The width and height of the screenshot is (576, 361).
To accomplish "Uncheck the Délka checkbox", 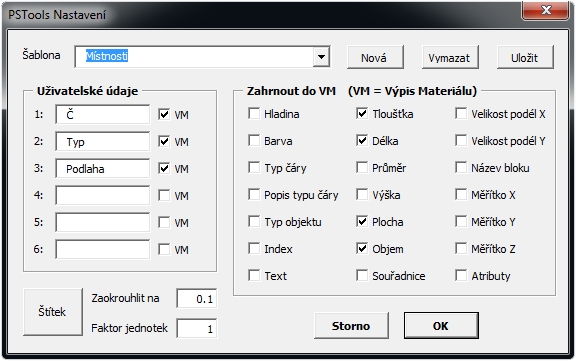I will tap(362, 140).
